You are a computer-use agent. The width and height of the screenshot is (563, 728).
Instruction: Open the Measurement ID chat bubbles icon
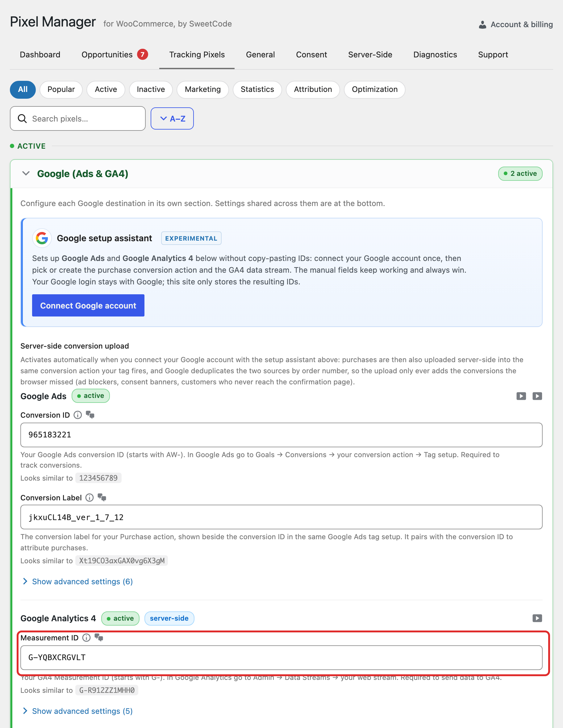click(99, 637)
